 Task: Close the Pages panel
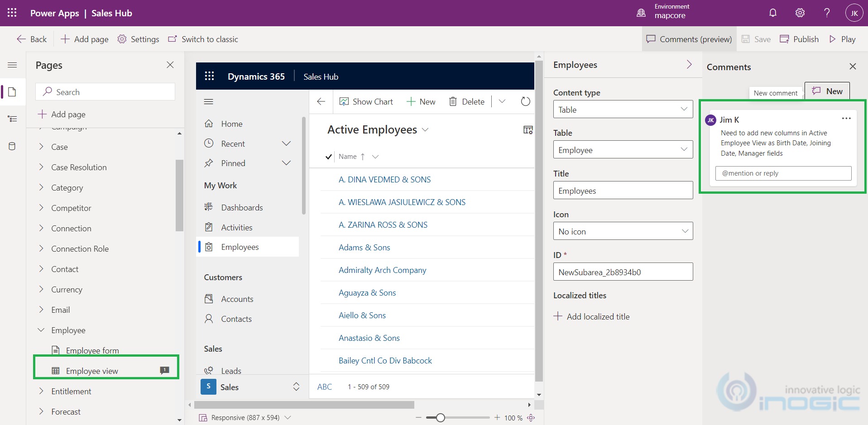coord(170,65)
